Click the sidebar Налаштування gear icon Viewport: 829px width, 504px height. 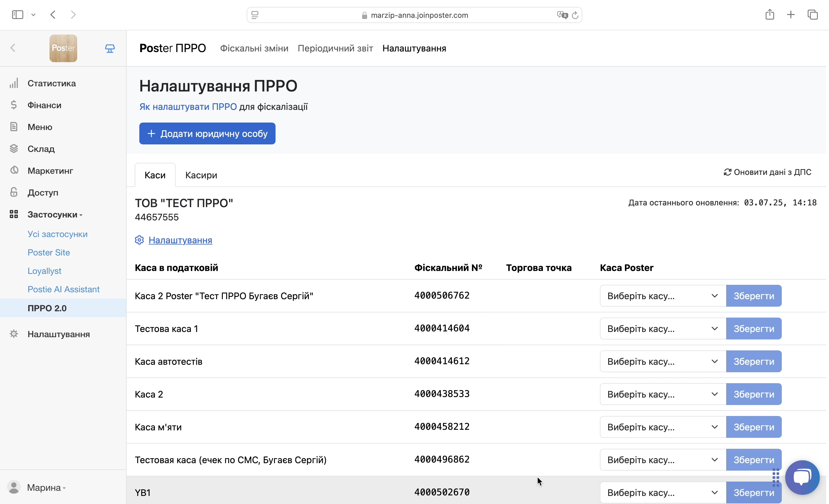click(14, 334)
